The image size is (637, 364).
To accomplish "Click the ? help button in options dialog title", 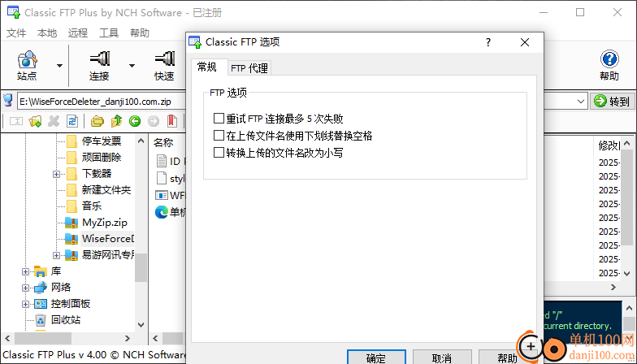I will click(488, 42).
